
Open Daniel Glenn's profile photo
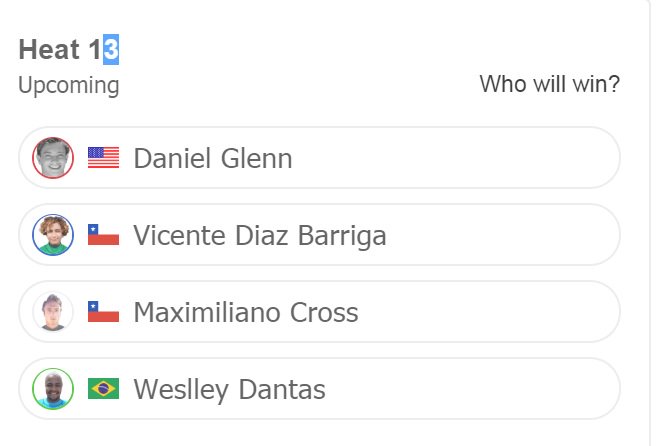53,158
